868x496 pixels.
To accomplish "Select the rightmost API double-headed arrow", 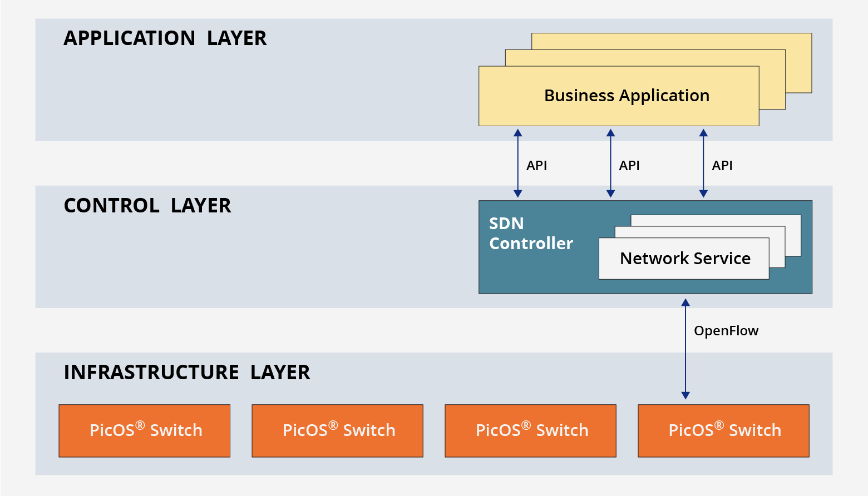I will coord(703,163).
